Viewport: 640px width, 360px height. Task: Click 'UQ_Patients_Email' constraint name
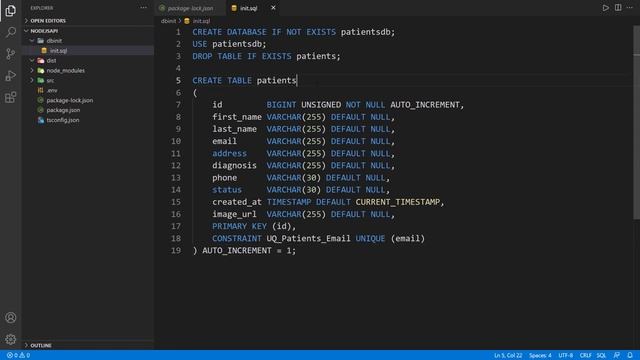click(308, 238)
